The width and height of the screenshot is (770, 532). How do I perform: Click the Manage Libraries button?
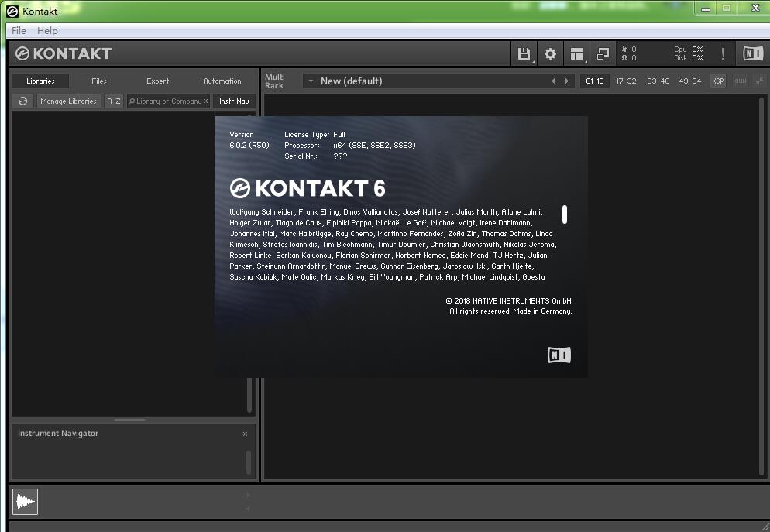(x=68, y=101)
